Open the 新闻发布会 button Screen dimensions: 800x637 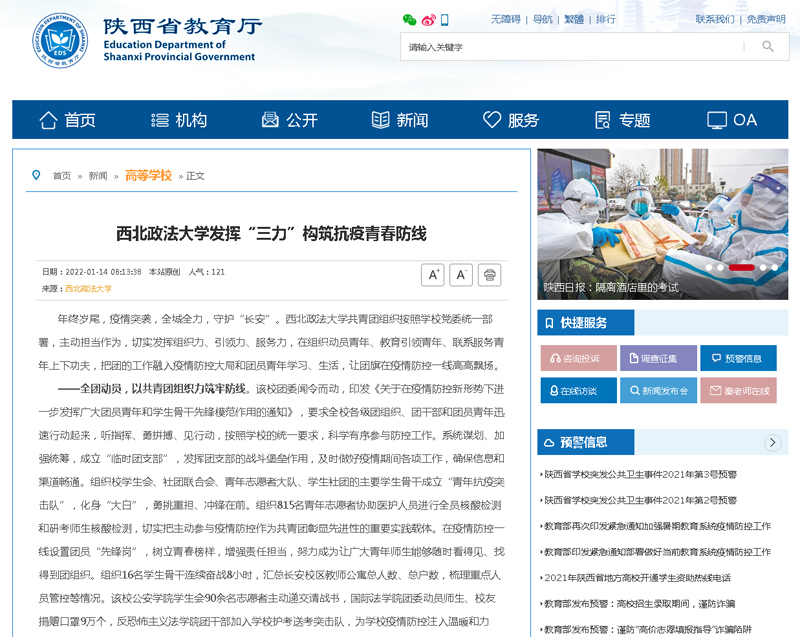point(658,390)
